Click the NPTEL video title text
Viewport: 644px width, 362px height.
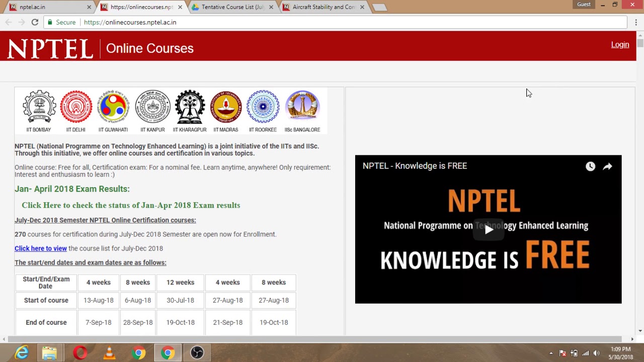[415, 166]
